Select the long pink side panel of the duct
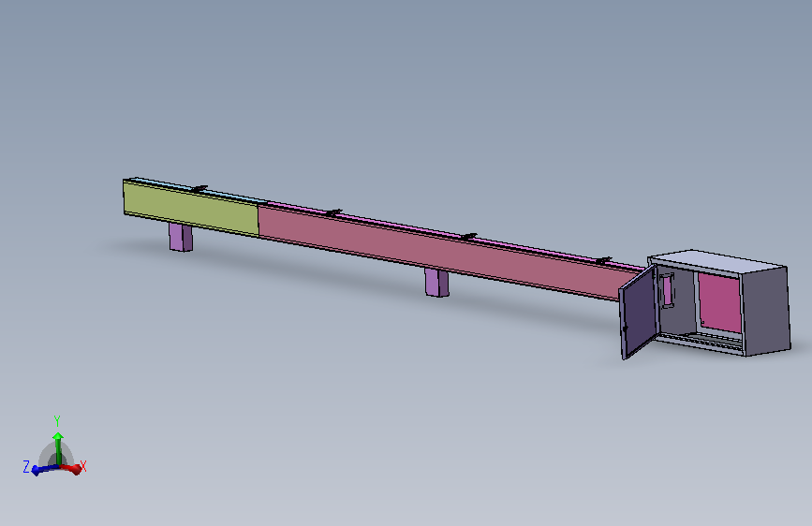Image resolution: width=812 pixels, height=526 pixels. click(x=438, y=252)
